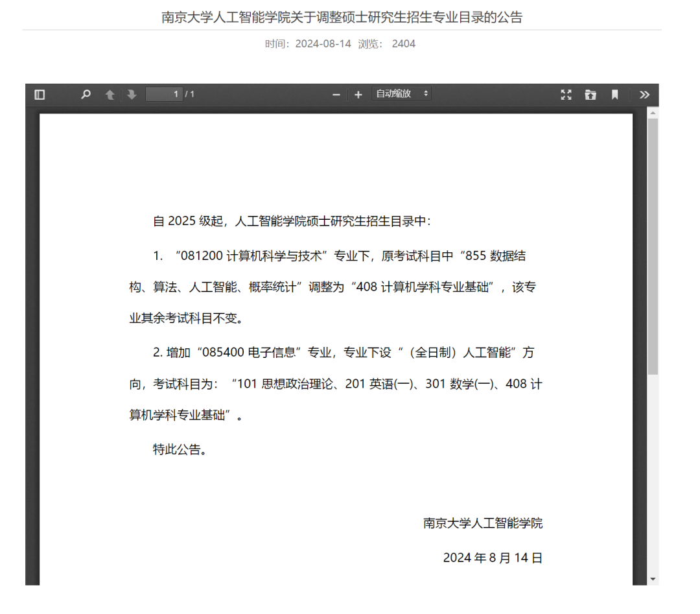Click the scrollbar down arrow

click(x=653, y=579)
